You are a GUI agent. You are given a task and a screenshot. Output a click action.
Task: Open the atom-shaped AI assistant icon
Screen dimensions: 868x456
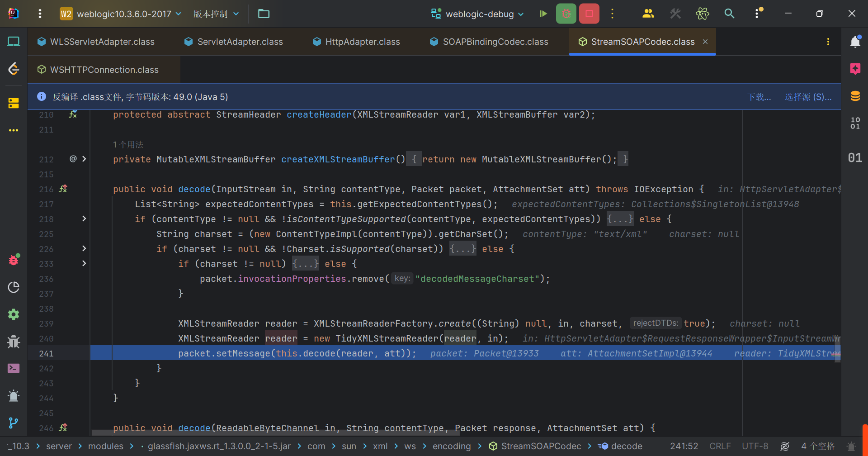click(x=702, y=14)
